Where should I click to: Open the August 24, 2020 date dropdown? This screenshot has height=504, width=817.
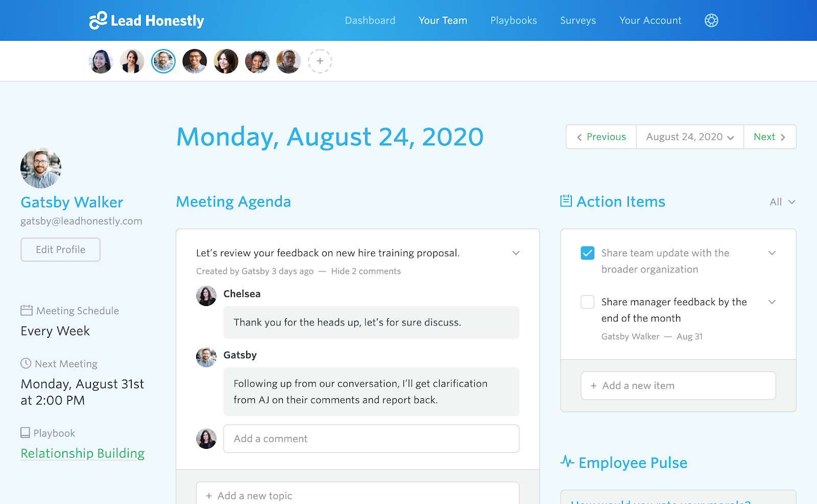[690, 137]
